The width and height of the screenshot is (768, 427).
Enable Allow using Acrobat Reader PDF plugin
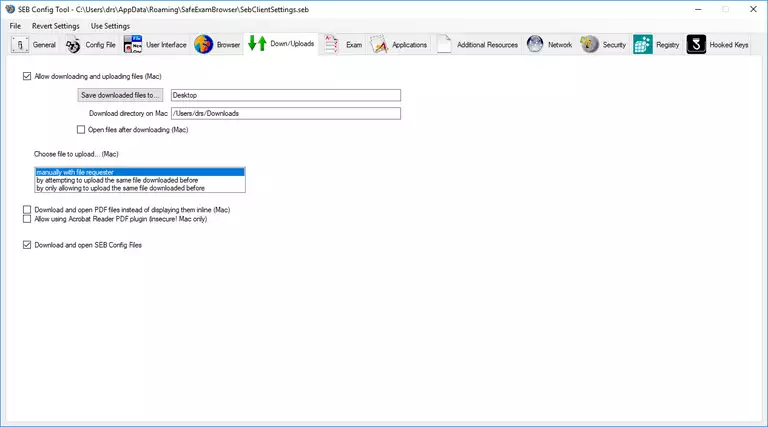pos(26,218)
